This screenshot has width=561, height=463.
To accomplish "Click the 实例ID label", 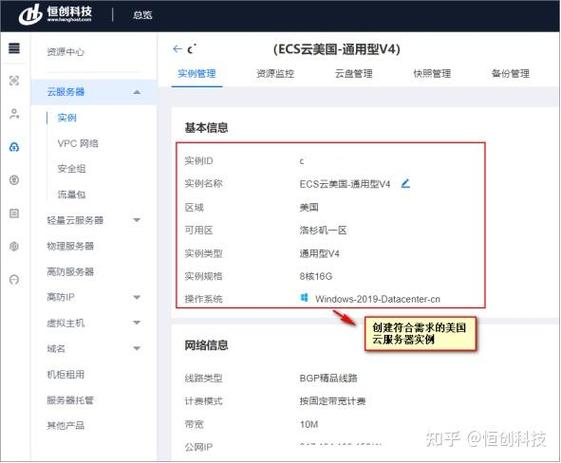I will click(199, 161).
